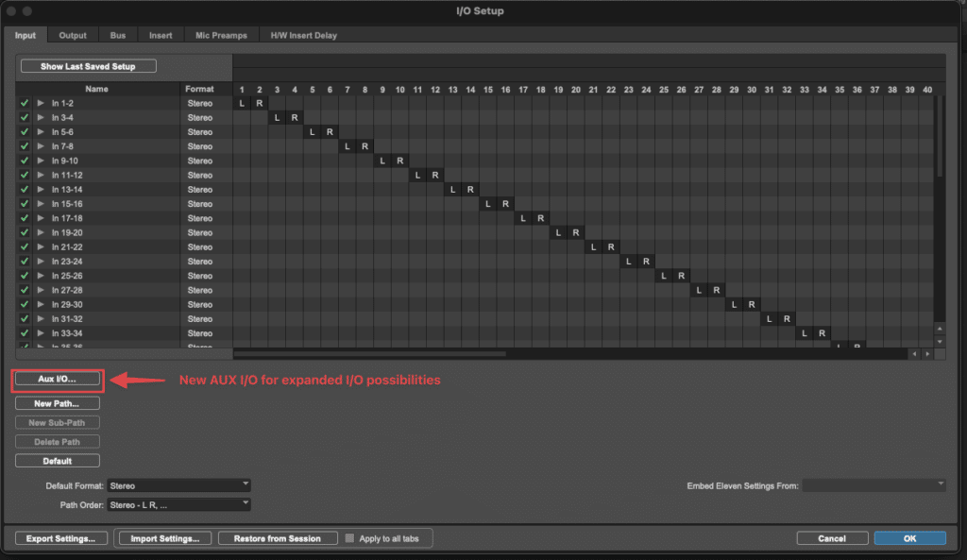Viewport: 967px width, 560px height.
Task: Disable the In 9-10 path checkmark
Action: tap(25, 161)
